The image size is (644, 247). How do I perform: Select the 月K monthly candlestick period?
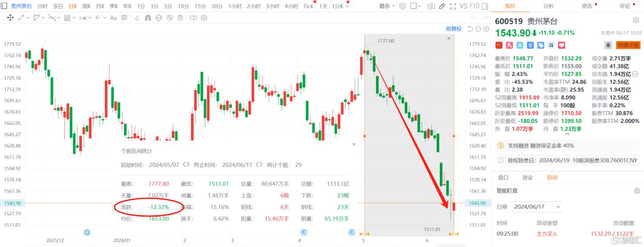(x=100, y=6)
